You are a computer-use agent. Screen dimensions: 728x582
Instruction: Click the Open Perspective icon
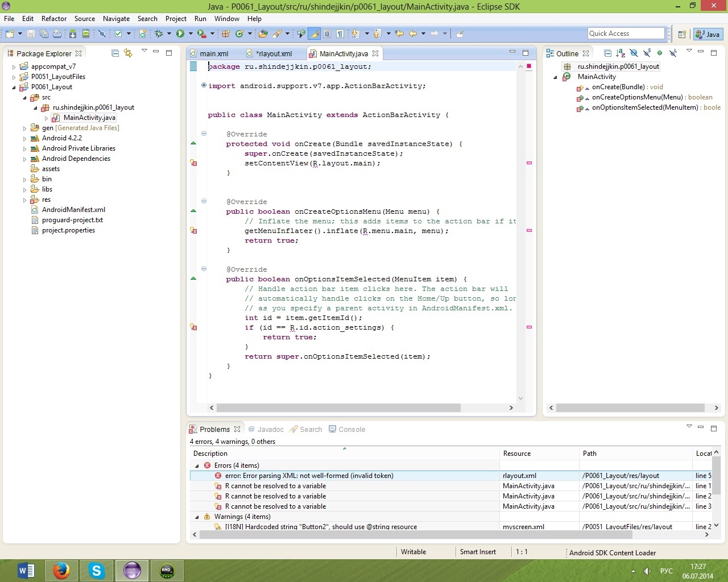coord(682,34)
